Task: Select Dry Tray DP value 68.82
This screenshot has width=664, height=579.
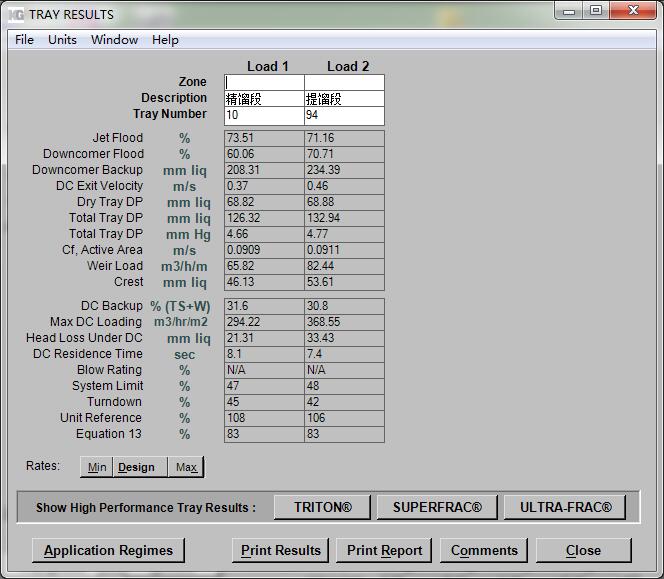Action: 264,202
